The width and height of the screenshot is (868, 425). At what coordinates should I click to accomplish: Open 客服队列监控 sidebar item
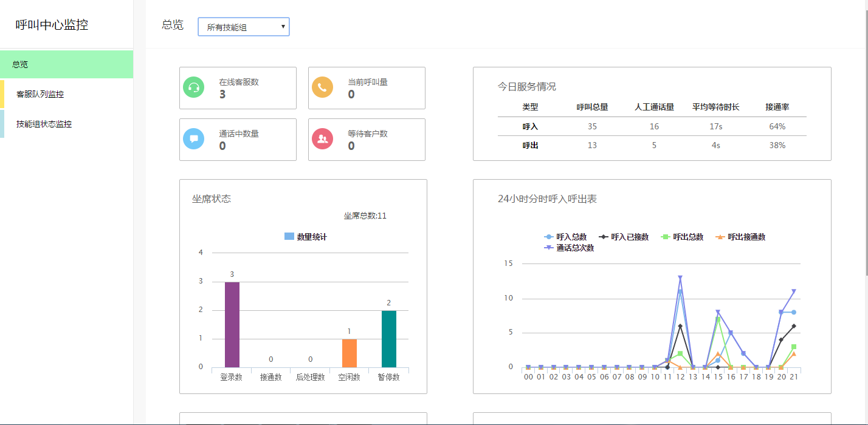[66, 94]
